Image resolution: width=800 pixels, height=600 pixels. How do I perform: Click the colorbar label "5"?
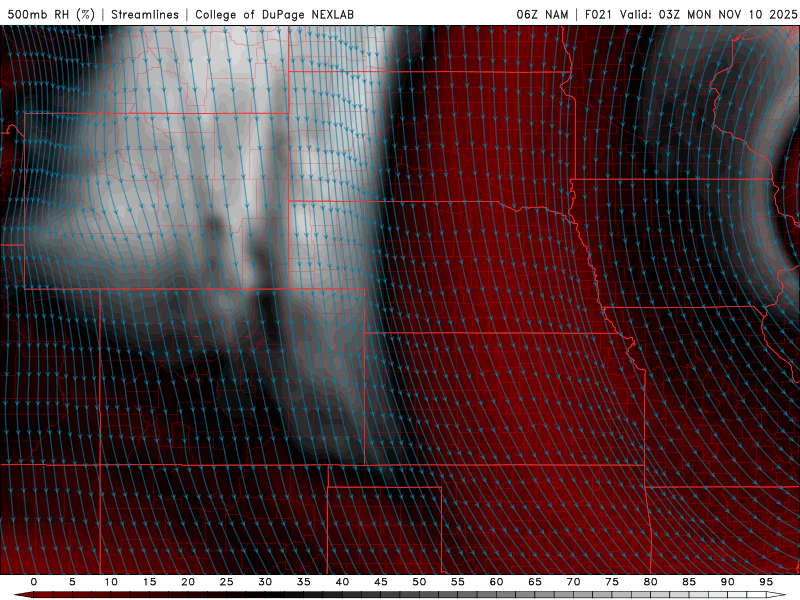[72, 582]
